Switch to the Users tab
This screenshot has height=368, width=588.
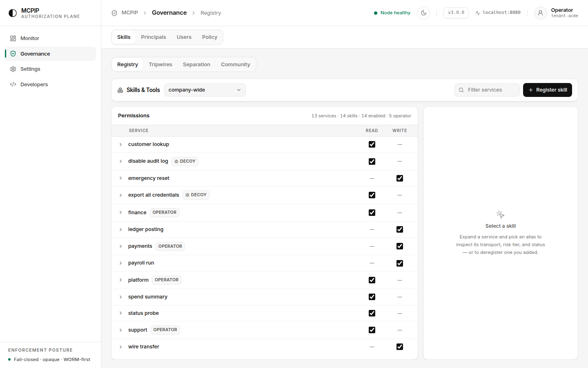pos(184,37)
